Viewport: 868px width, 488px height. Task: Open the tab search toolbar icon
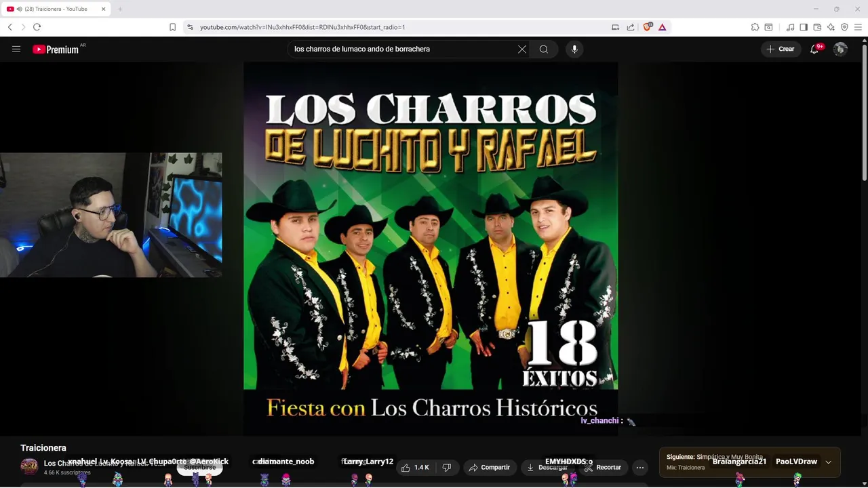coord(768,27)
